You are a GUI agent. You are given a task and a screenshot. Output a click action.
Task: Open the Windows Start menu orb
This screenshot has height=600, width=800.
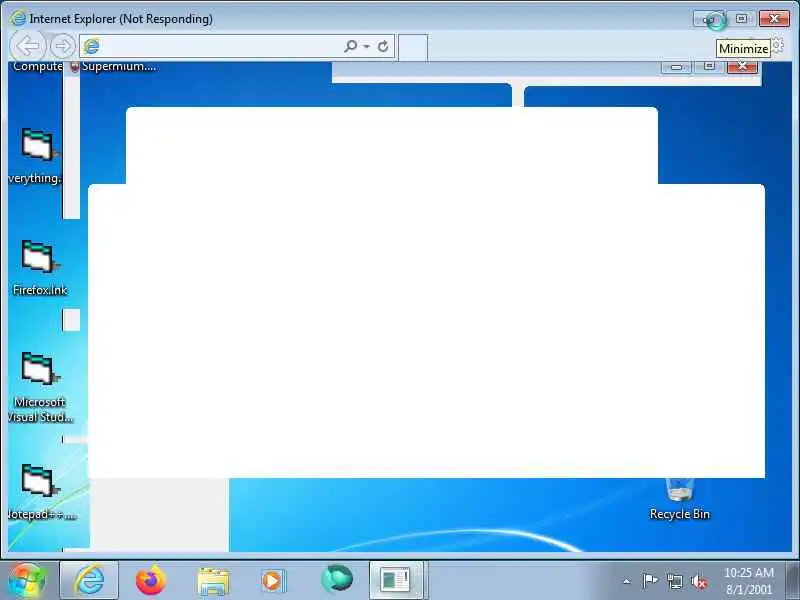[x=28, y=580]
